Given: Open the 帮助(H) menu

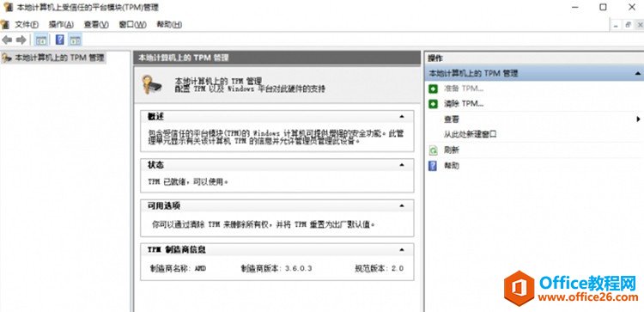Looking at the screenshot, I should click(x=170, y=25).
